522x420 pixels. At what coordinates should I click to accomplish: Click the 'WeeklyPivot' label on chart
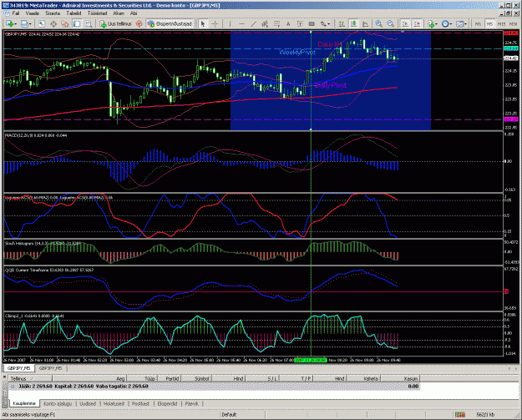[297, 53]
